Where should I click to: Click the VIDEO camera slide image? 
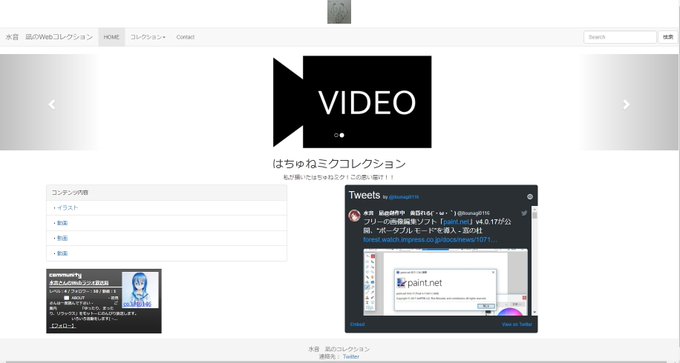pyautogui.click(x=352, y=101)
